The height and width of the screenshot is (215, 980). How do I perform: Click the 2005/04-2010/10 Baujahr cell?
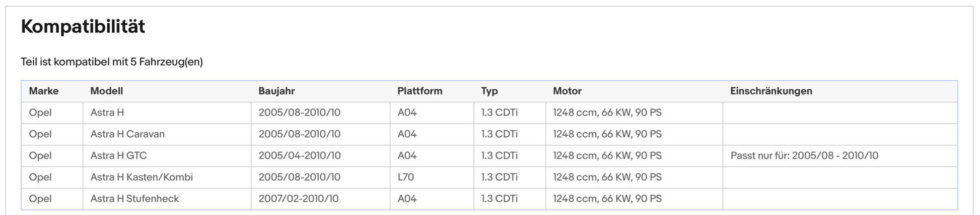coord(320,156)
